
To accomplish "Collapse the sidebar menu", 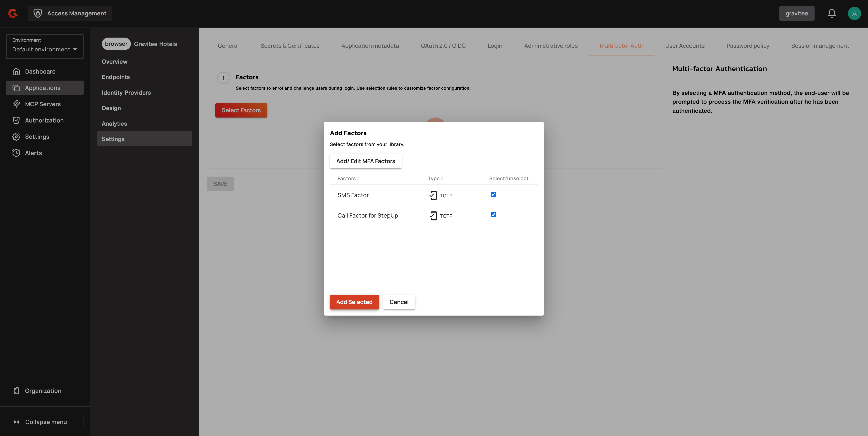I will click(44, 422).
